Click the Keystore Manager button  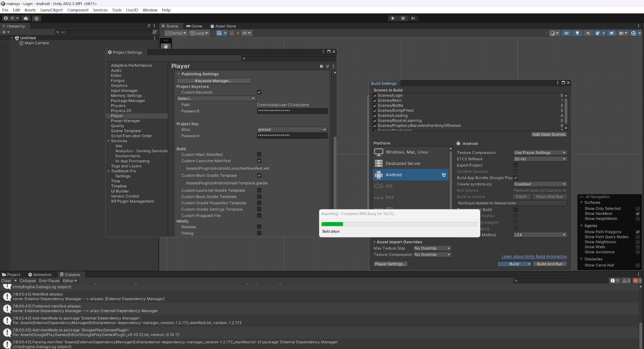213,81
